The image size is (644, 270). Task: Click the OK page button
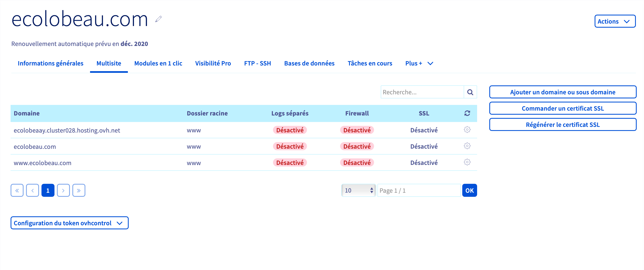point(470,191)
